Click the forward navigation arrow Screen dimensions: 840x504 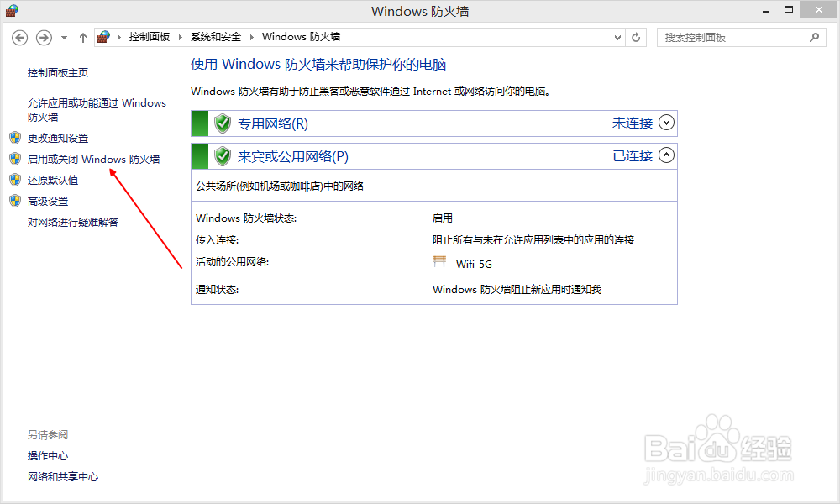(44, 37)
